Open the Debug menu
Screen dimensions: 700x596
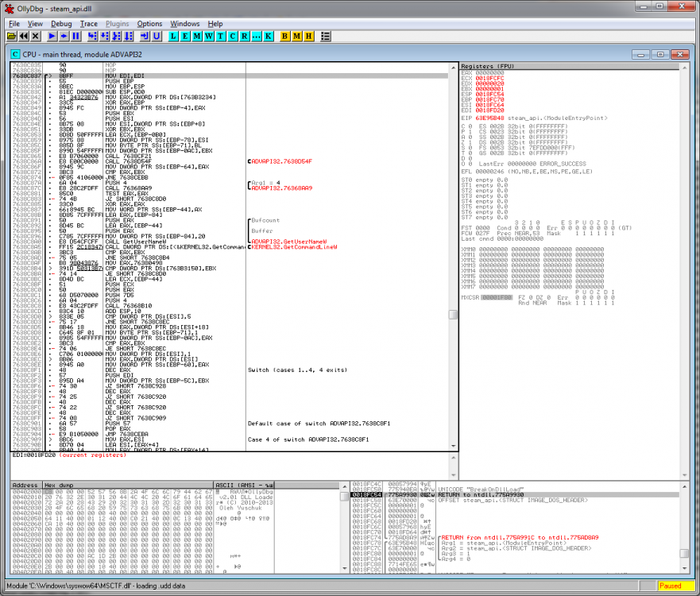pyautogui.click(x=61, y=24)
